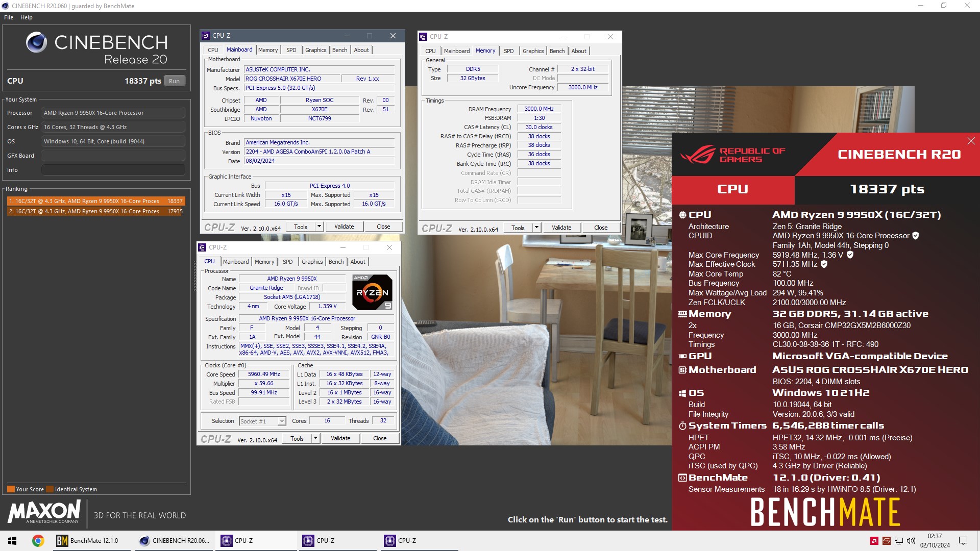Close the BenchMate result overlay
The image size is (980, 551).
[x=971, y=141]
